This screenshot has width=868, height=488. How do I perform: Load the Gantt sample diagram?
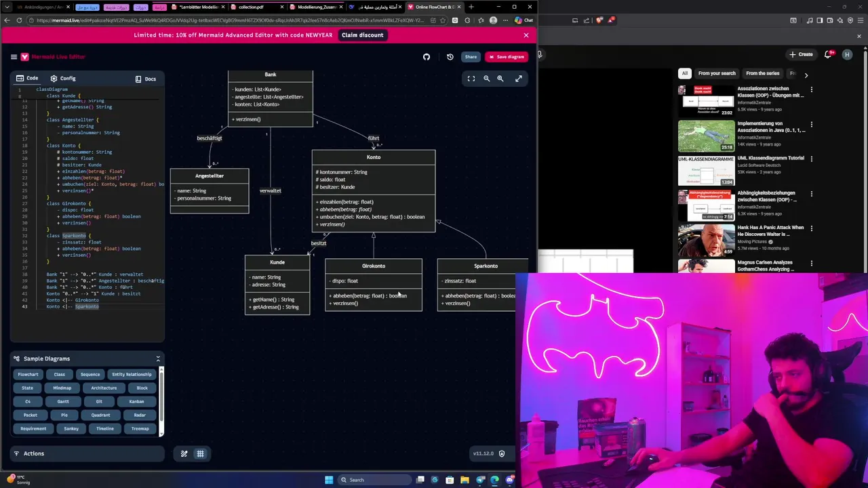click(63, 401)
